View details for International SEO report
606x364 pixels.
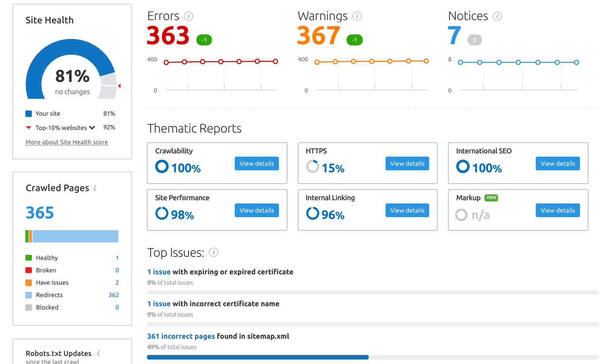557,163
